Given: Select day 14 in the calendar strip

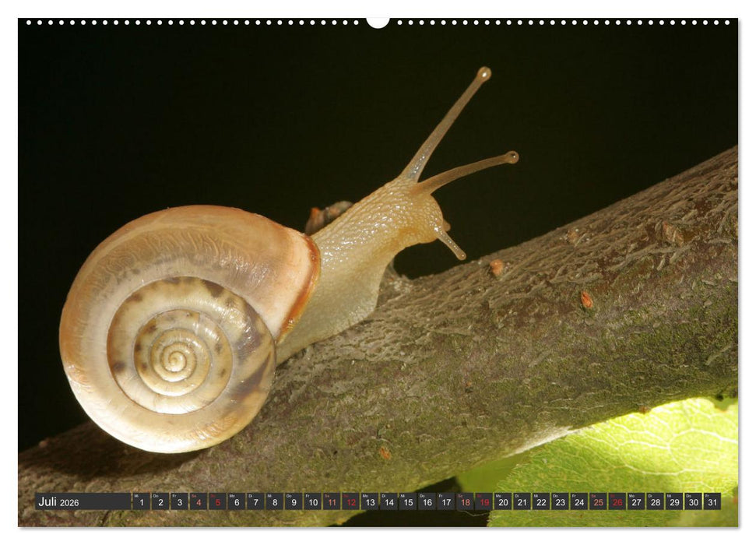Looking at the screenshot, I should [389, 501].
